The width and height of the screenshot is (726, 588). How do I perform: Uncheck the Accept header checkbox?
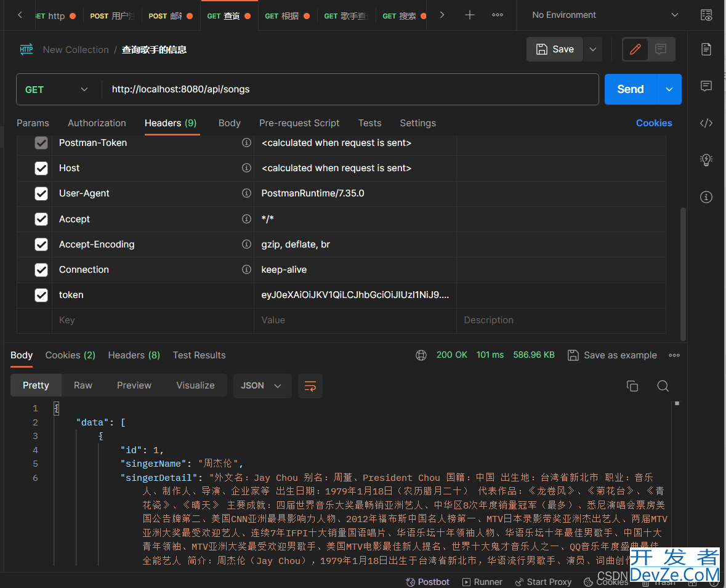(x=41, y=219)
